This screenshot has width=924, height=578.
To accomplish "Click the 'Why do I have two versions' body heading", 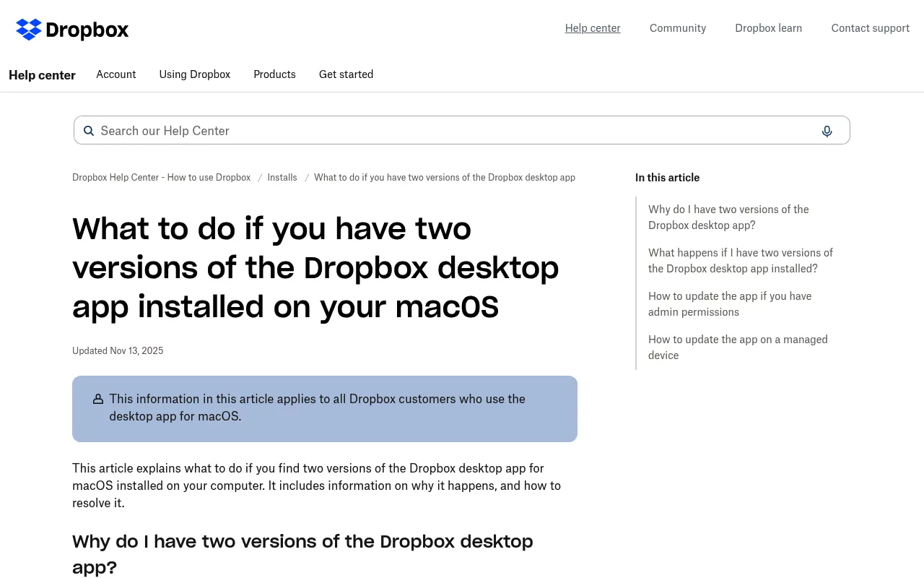I will [302, 554].
